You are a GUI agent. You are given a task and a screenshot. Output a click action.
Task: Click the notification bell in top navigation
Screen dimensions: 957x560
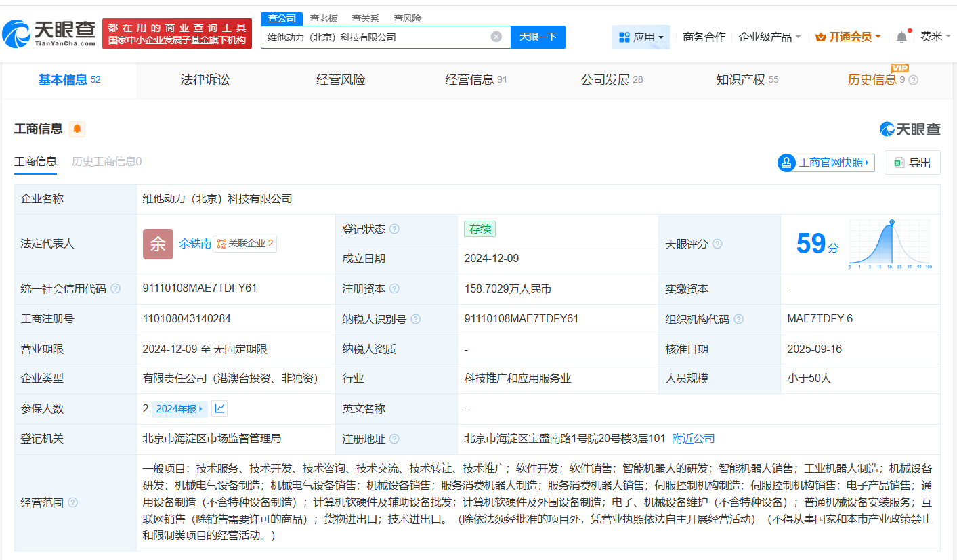coord(901,37)
